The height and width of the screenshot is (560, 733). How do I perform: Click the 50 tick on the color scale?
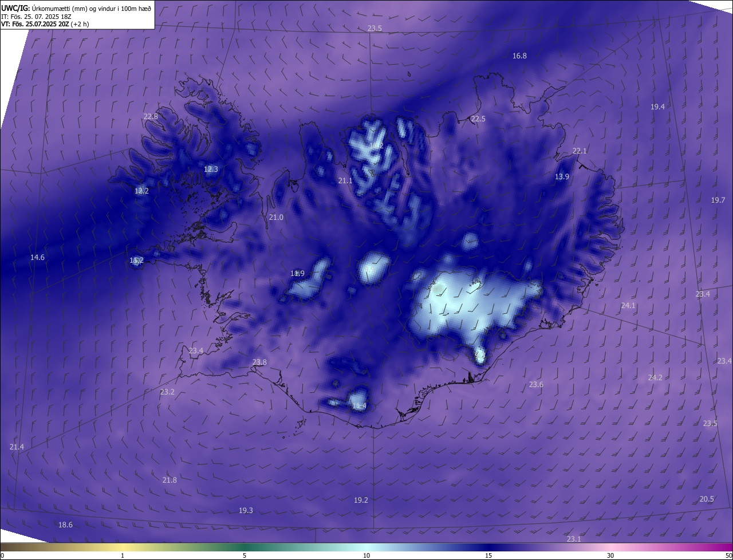tap(728, 555)
